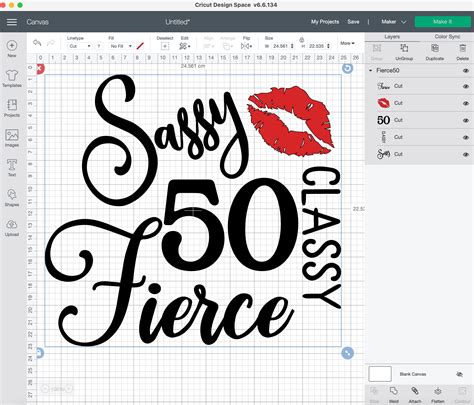The height and width of the screenshot is (405, 474).
Task: Select the 50 layer thumbnail
Action: [x=383, y=120]
